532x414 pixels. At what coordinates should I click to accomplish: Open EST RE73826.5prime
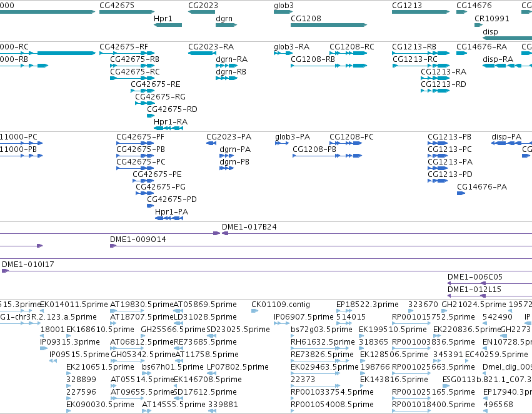pyautogui.click(x=322, y=355)
